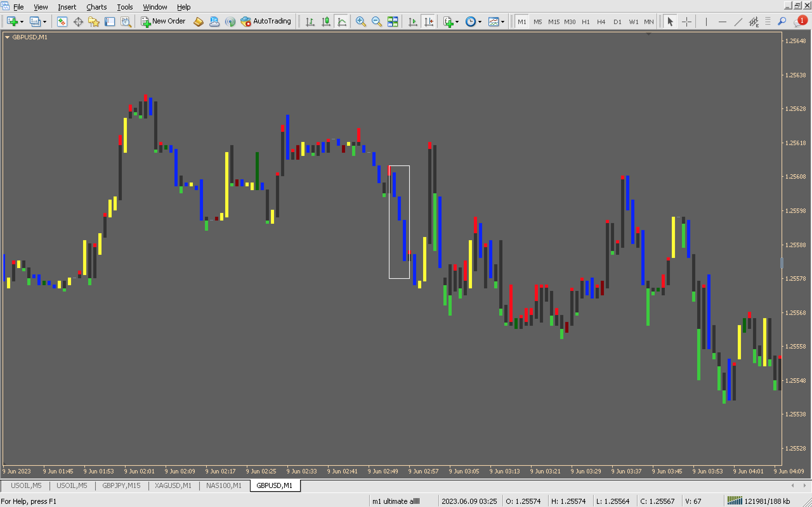Screen dimensions: 812x507
Task: Select the H4 timeframe button
Action: (601, 22)
